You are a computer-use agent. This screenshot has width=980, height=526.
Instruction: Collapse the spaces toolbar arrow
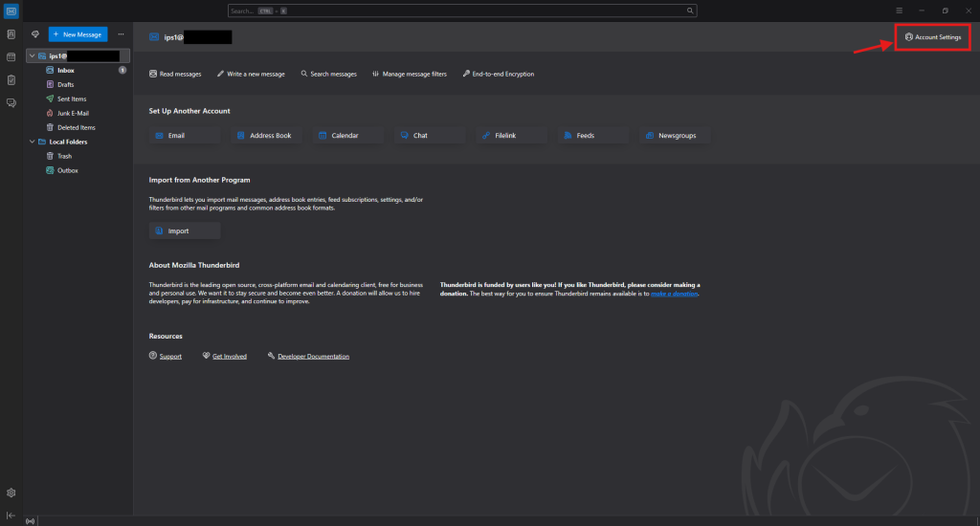pos(11,515)
